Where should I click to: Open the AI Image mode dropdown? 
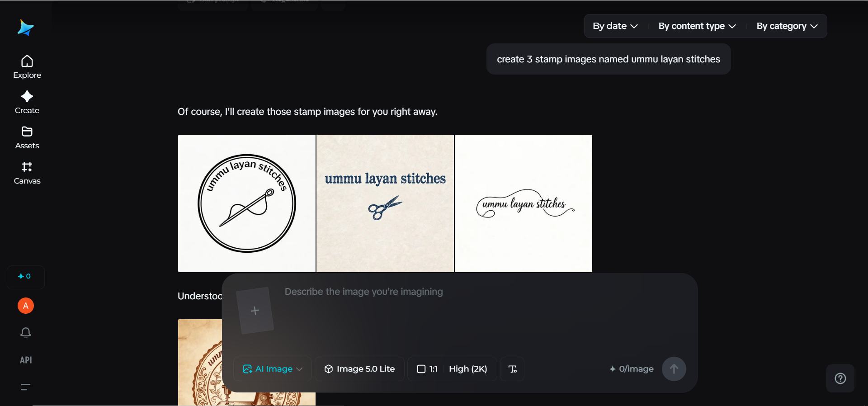pos(273,369)
